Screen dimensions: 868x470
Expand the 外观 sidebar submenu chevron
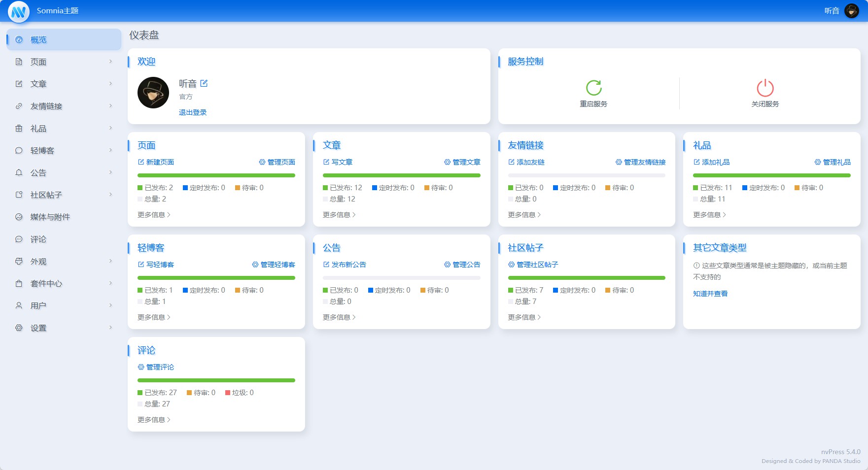(x=110, y=261)
